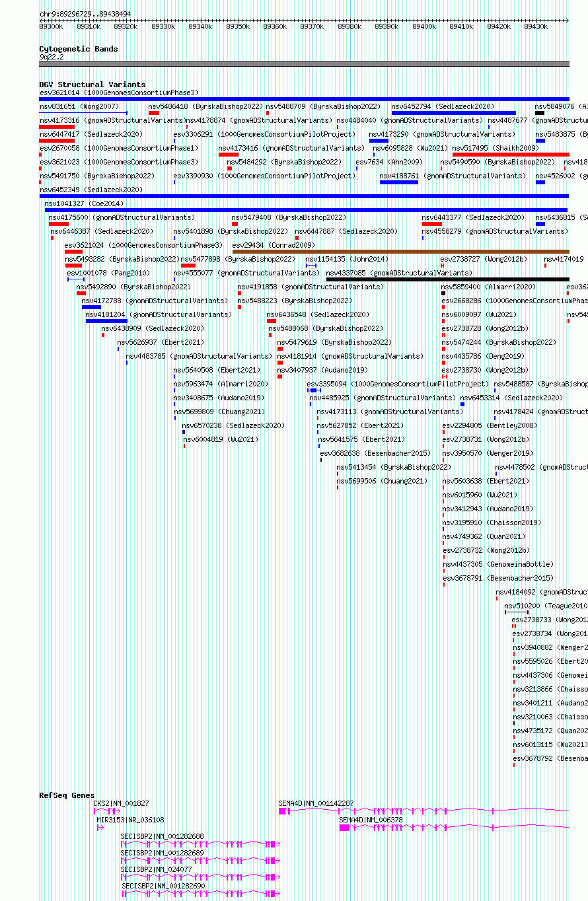
Task: Select SEMA4D|NM_001142287 transcript label
Action: tap(316, 803)
